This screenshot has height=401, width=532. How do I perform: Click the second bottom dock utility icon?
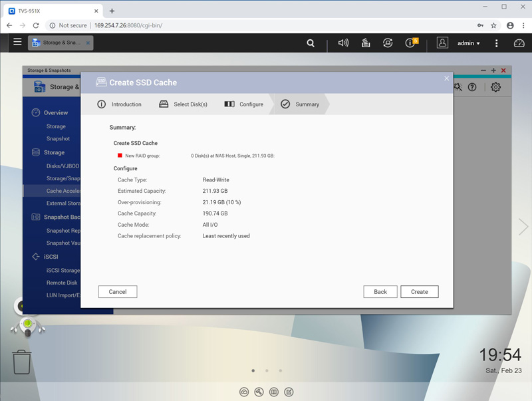(259, 392)
